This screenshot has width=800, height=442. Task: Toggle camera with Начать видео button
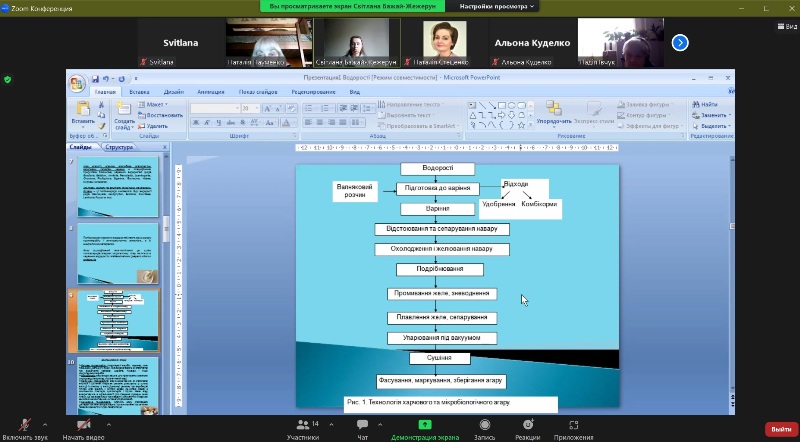pyautogui.click(x=83, y=429)
